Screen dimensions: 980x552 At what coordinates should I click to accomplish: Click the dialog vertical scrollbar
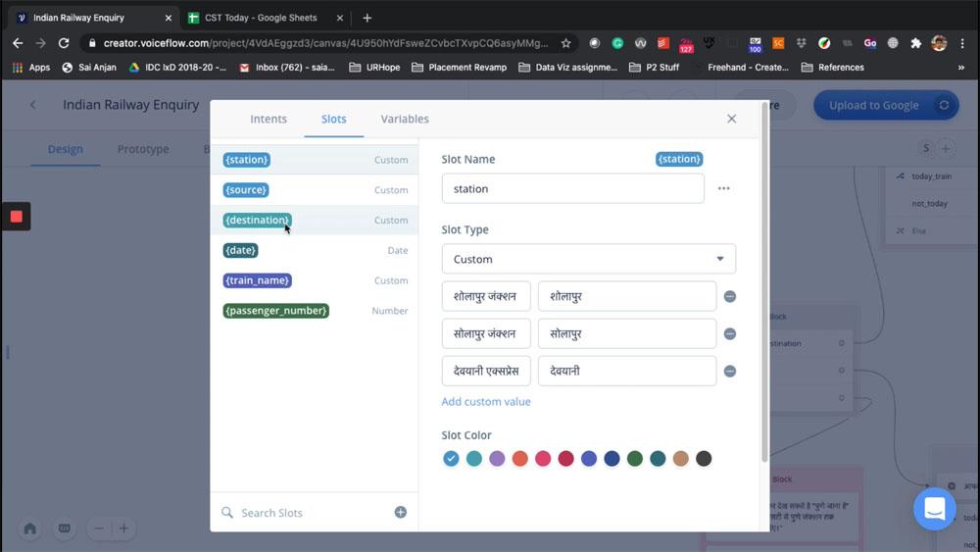764,281
